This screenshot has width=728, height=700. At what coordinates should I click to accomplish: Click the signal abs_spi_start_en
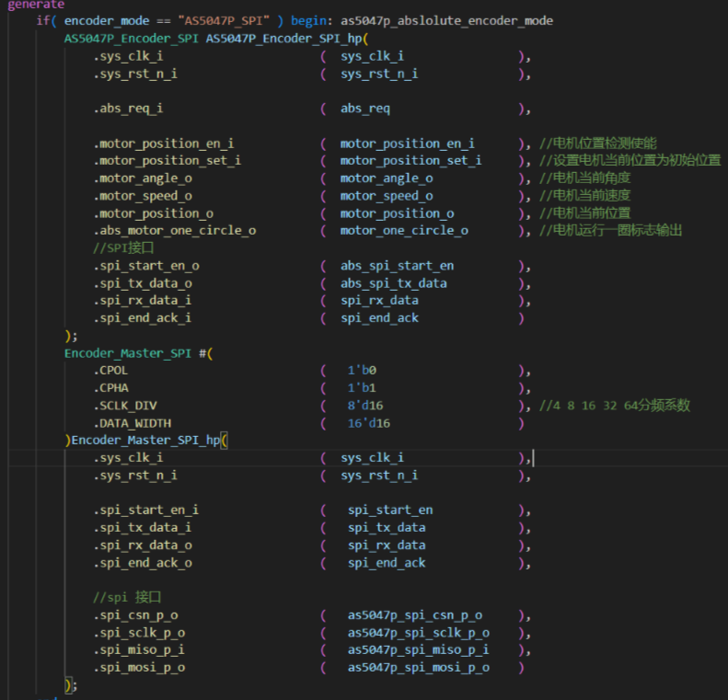coord(397,266)
